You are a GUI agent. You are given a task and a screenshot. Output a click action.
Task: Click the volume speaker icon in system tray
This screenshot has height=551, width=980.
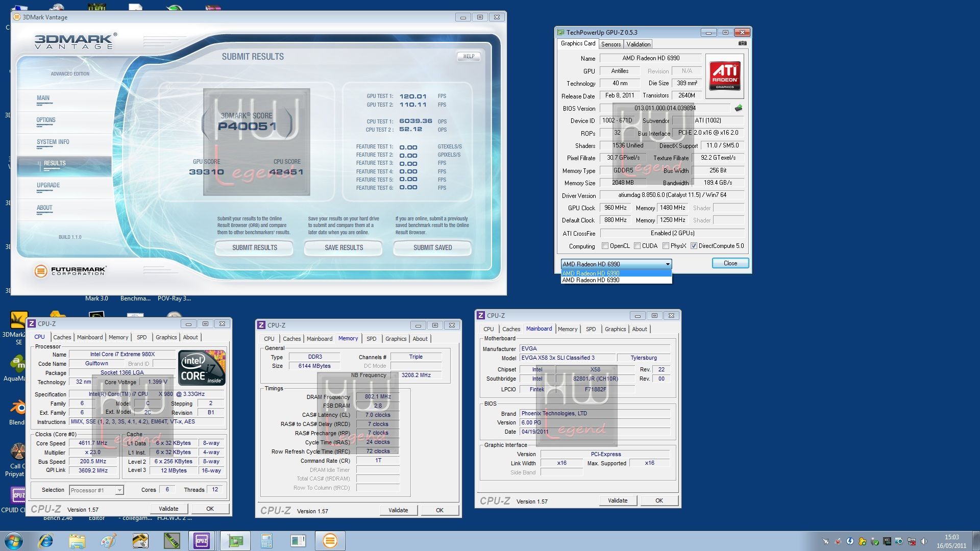tap(924, 541)
